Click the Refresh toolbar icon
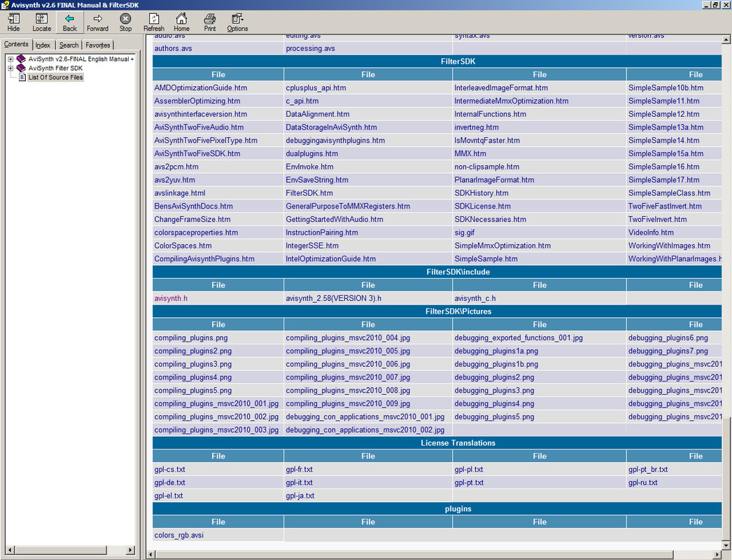The height and width of the screenshot is (560, 732). [x=153, y=19]
